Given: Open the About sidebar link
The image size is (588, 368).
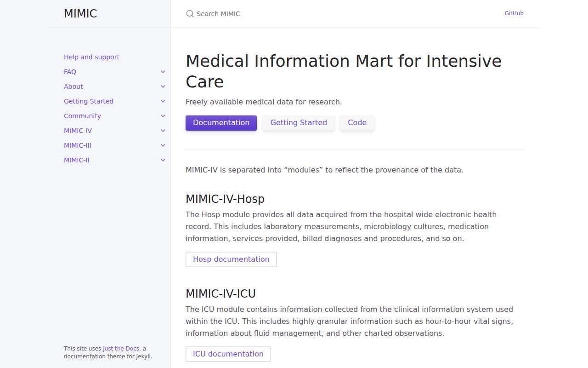Looking at the screenshot, I should point(73,86).
